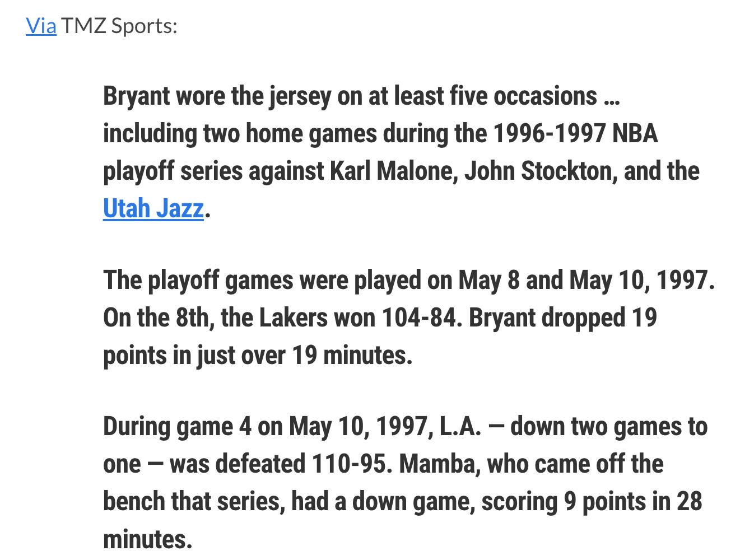The height and width of the screenshot is (560, 754).
Task: Click the "TMZ Sports:" attribution text
Action: [x=119, y=26]
